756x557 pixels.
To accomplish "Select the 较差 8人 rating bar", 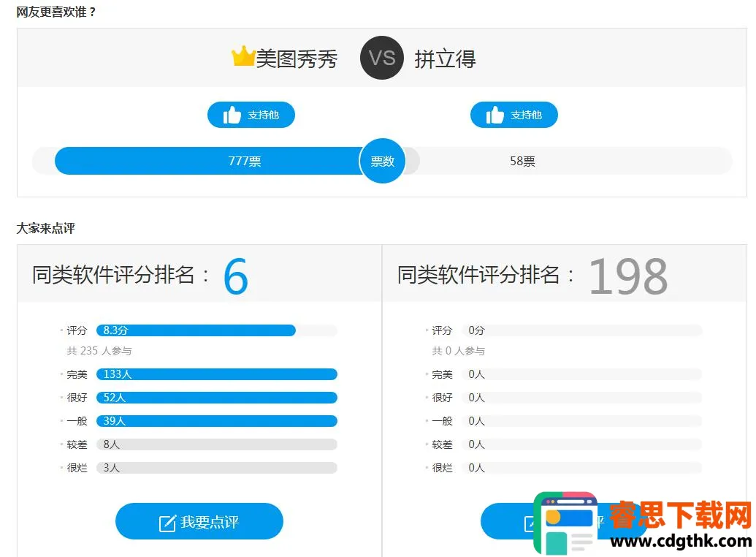I will pos(216,444).
